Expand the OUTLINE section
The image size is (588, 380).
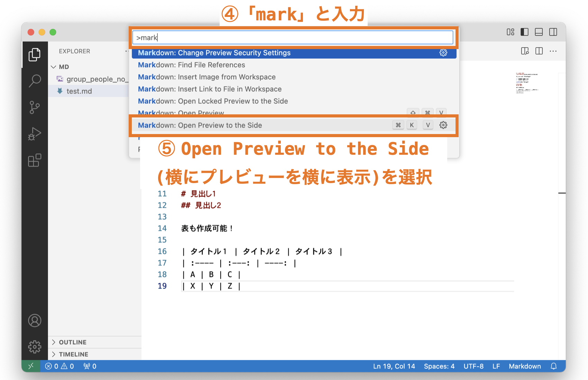(95, 342)
